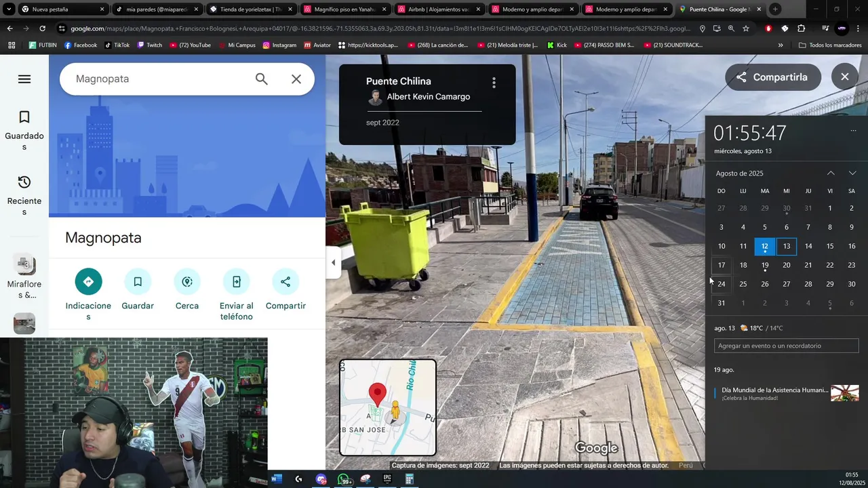Click the search magnifier icon
The image size is (868, 488).
click(262, 79)
